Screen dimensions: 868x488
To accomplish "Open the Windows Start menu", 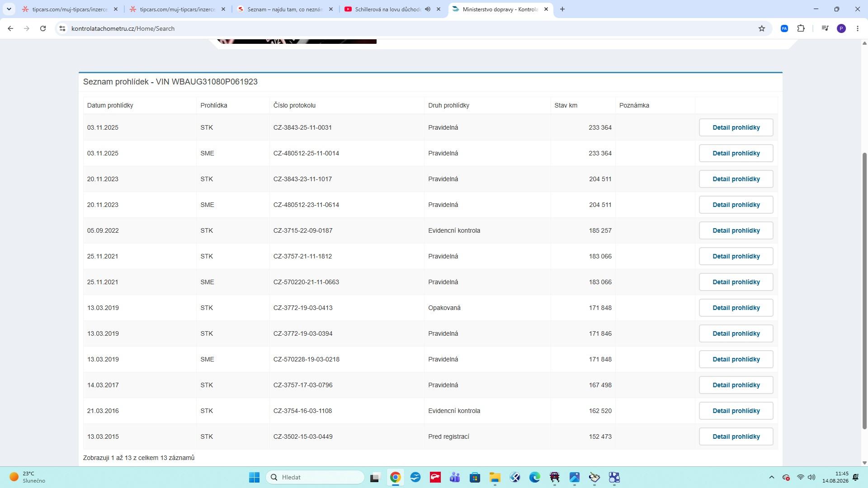I will [254, 477].
